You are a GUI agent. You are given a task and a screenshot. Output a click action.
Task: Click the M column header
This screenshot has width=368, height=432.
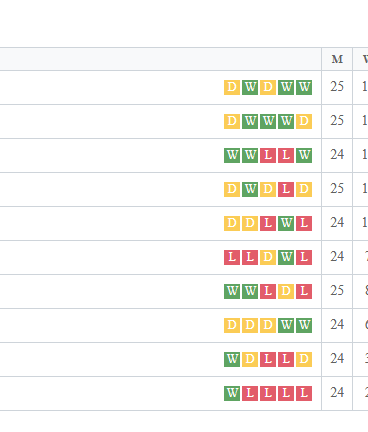(x=337, y=59)
